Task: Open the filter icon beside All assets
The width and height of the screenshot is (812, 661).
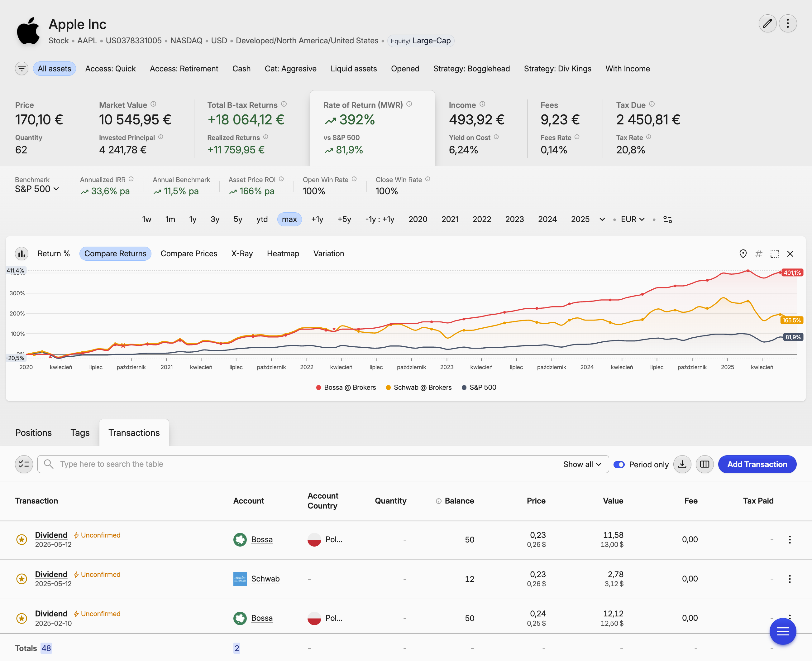Action: point(22,69)
